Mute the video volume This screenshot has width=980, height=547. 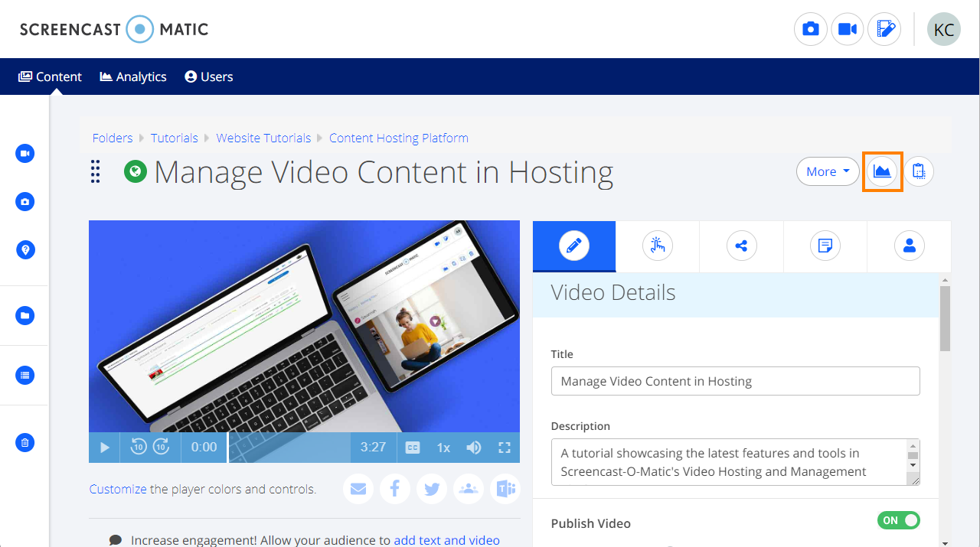tap(474, 448)
